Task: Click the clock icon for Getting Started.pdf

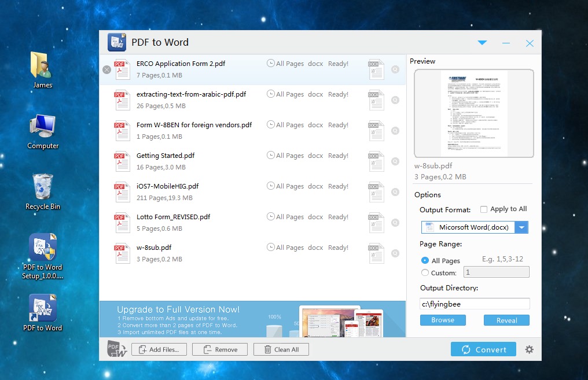Action: tap(270, 155)
